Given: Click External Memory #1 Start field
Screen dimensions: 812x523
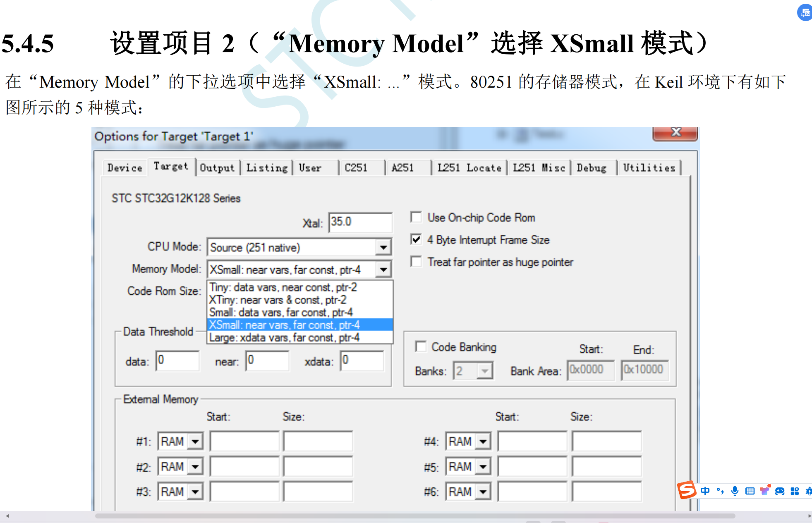Looking at the screenshot, I should tap(244, 441).
